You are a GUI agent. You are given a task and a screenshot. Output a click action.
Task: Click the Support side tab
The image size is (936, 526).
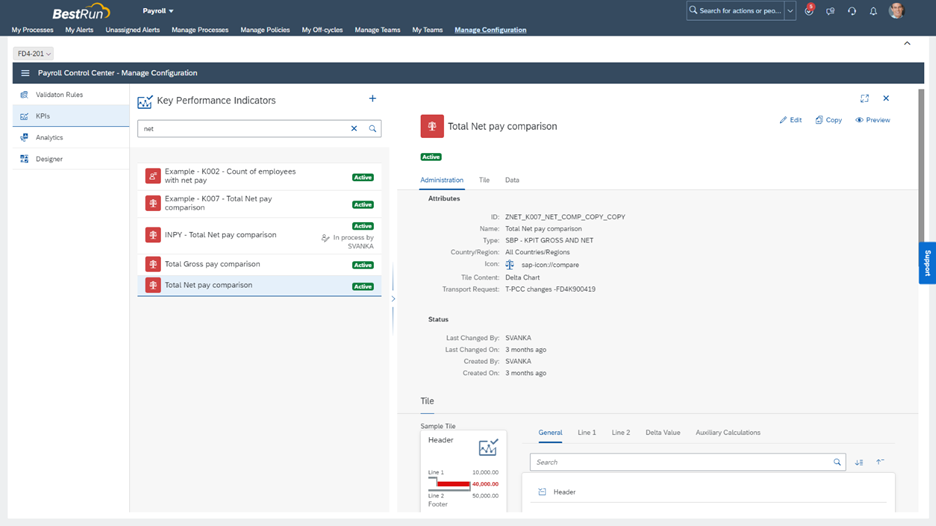[927, 263]
